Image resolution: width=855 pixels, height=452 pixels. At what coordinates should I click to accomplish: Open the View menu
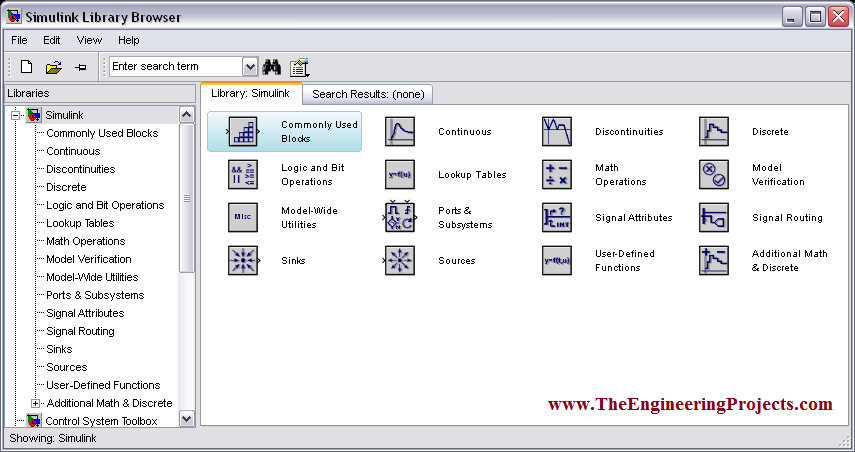tap(89, 40)
